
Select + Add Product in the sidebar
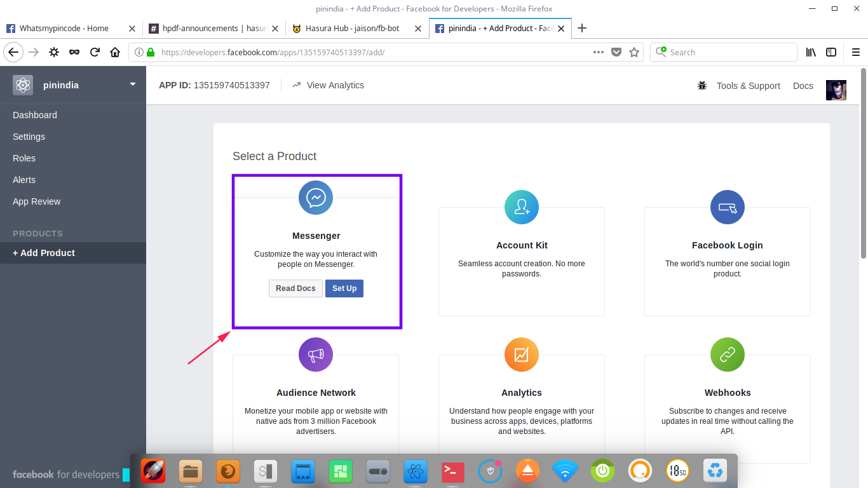click(x=72, y=253)
